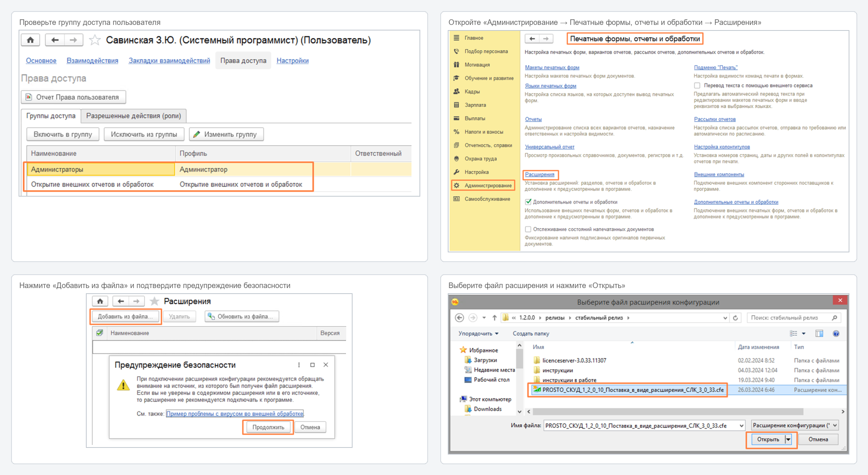Select Администрирование in sidebar

coord(483,185)
